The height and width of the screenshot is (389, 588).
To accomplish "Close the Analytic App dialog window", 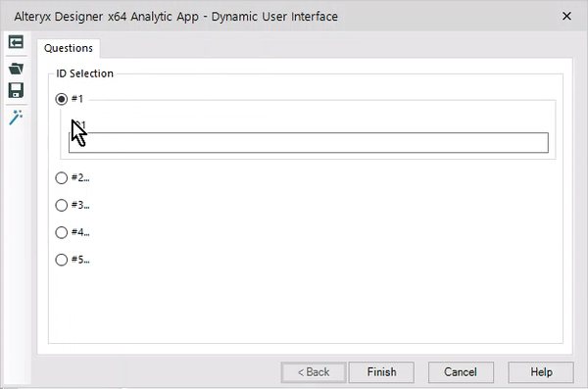I will (566, 16).
